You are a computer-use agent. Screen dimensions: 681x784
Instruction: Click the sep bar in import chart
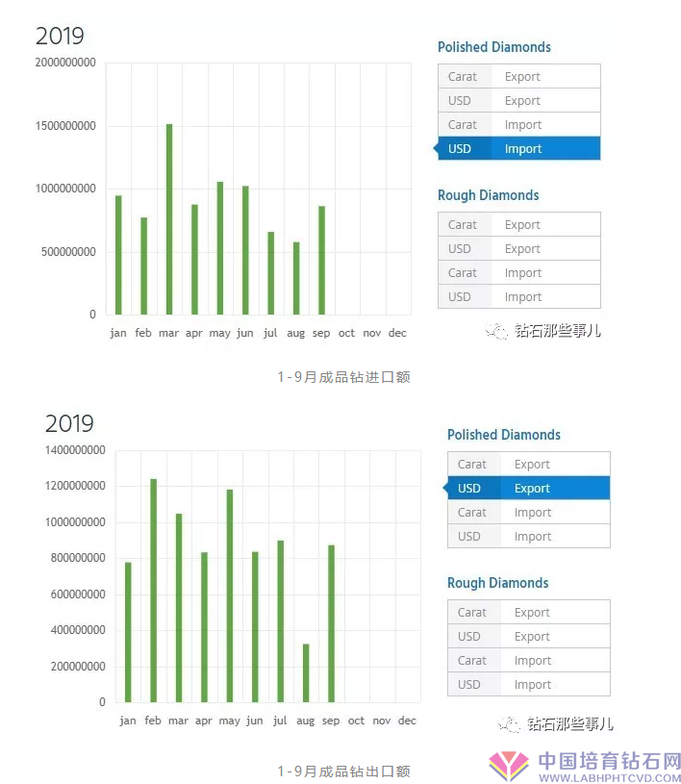pos(321,260)
